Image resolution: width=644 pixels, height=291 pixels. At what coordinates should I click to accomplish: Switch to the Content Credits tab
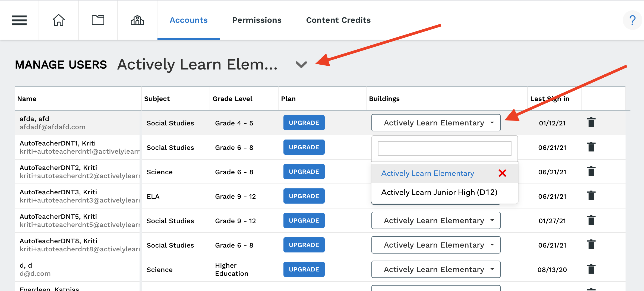pyautogui.click(x=338, y=20)
